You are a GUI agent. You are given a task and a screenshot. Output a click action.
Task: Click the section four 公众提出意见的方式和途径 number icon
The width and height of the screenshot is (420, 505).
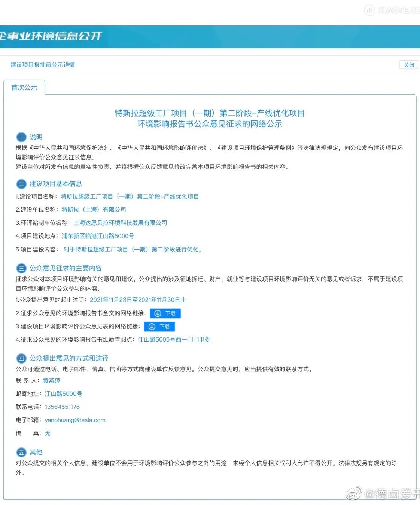point(21,358)
